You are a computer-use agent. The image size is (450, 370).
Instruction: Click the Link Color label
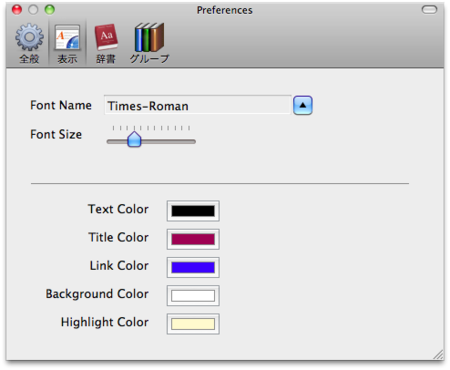pos(119,266)
